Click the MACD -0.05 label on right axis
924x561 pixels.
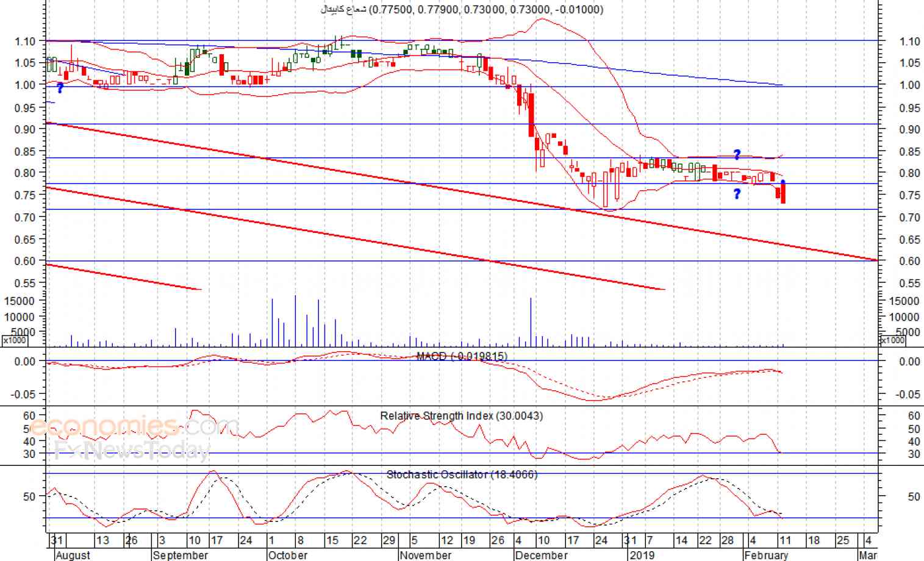[x=908, y=395]
